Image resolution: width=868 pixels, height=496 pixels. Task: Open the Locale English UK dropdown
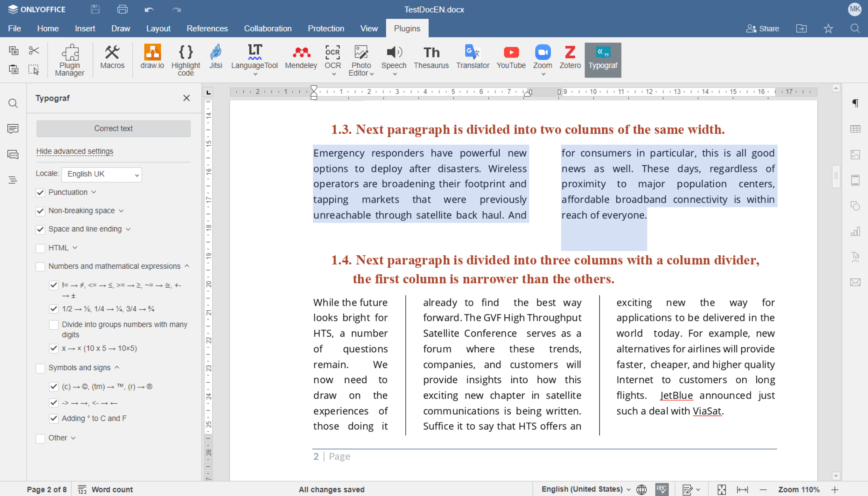[x=101, y=174]
